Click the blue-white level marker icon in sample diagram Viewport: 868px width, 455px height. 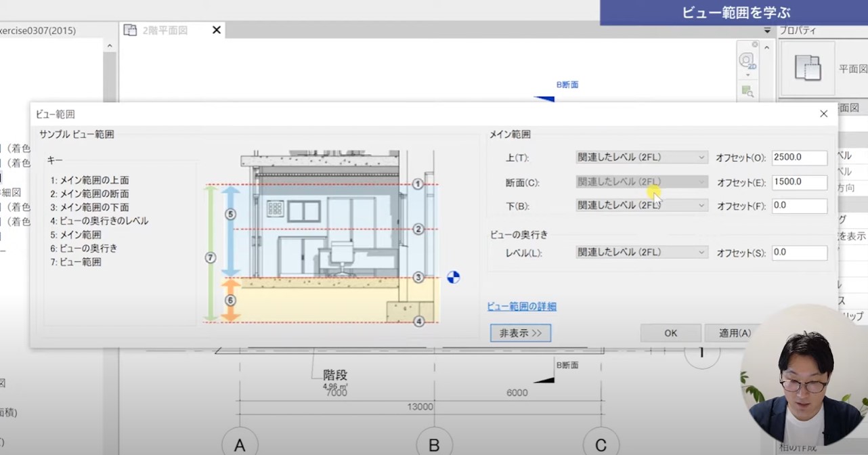(x=454, y=276)
